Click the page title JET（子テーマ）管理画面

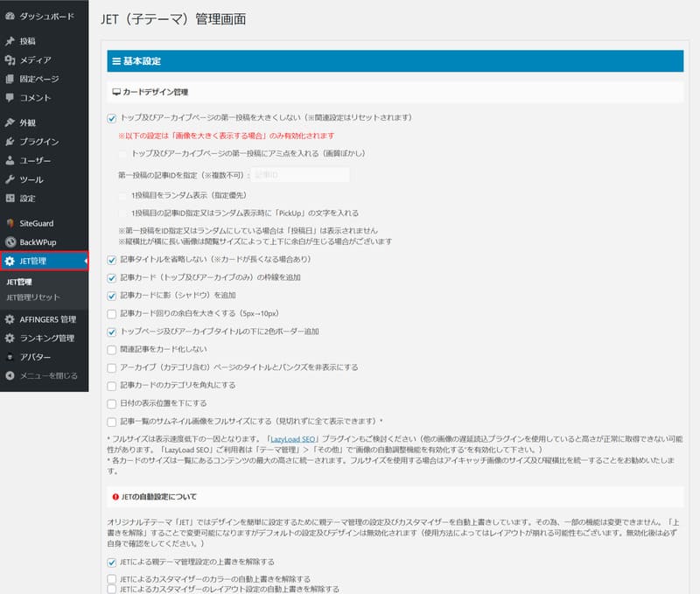(173, 19)
